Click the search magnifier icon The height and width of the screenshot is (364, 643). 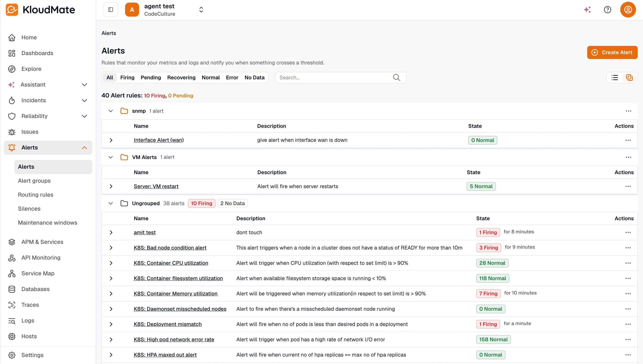pos(397,78)
